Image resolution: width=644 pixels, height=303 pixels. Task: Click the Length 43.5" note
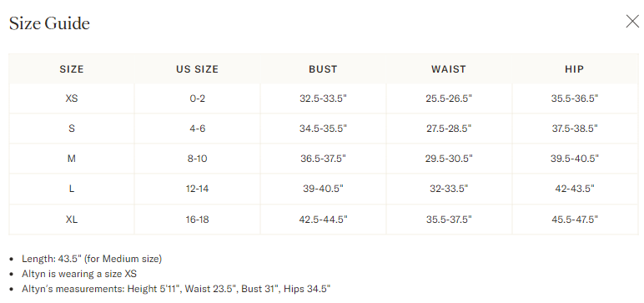click(92, 259)
